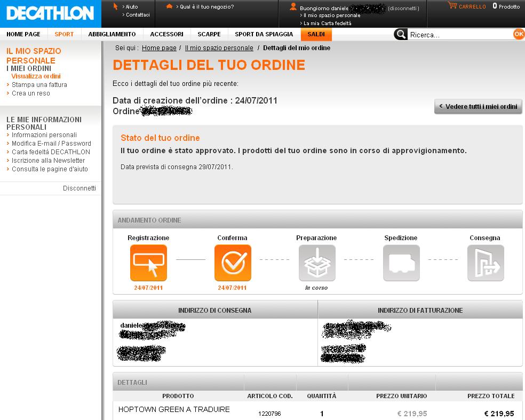Click Home page breadcrumb link
525x420 pixels.
click(159, 48)
